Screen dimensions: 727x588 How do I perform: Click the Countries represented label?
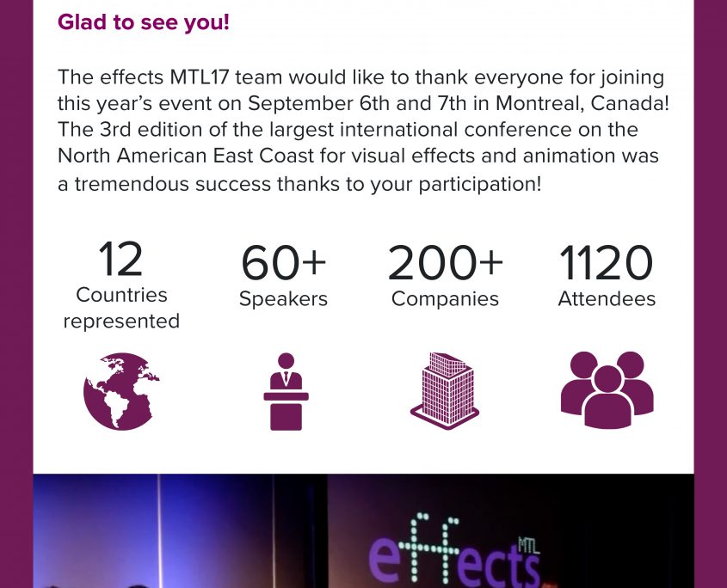click(x=121, y=308)
